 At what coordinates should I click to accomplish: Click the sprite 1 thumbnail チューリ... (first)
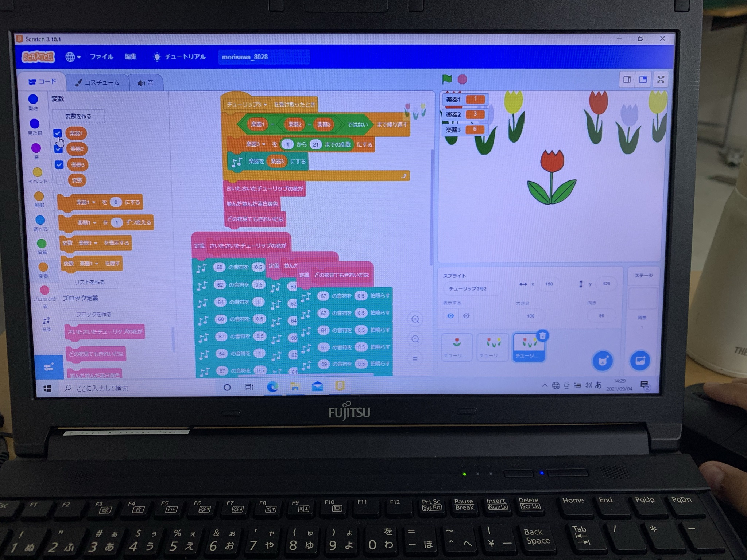(x=456, y=347)
